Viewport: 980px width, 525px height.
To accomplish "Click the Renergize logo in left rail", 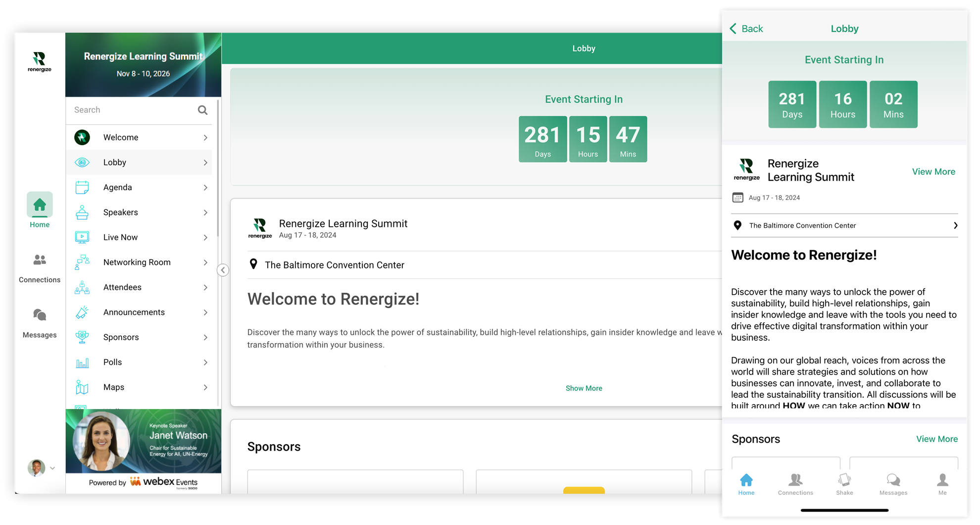I will click(x=40, y=62).
